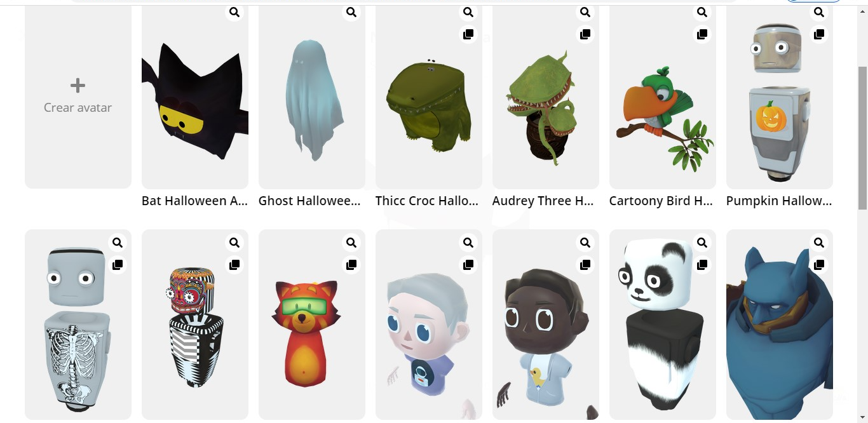Zoom preview the Cartoony Bird avatar
Screen dimensions: 868x423
[702, 12]
